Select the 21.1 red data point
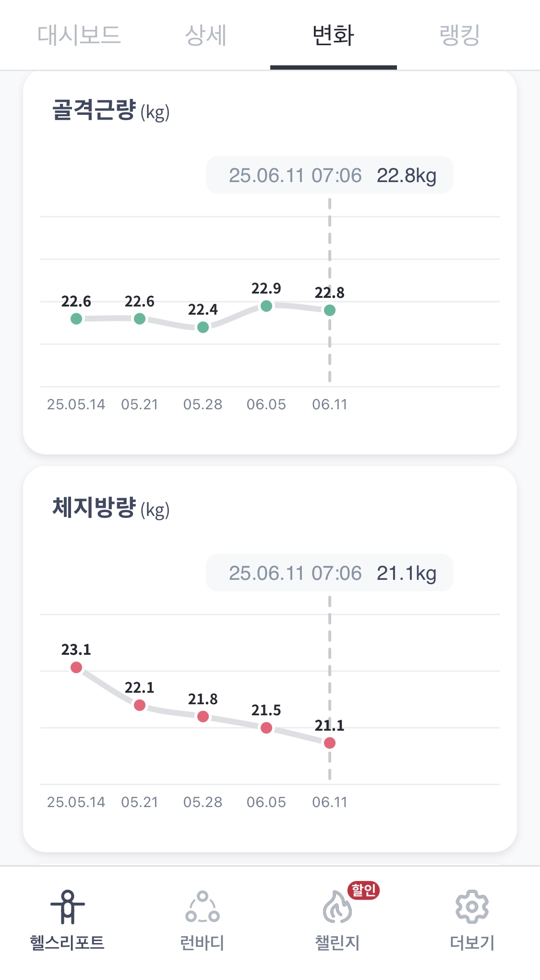 (330, 743)
